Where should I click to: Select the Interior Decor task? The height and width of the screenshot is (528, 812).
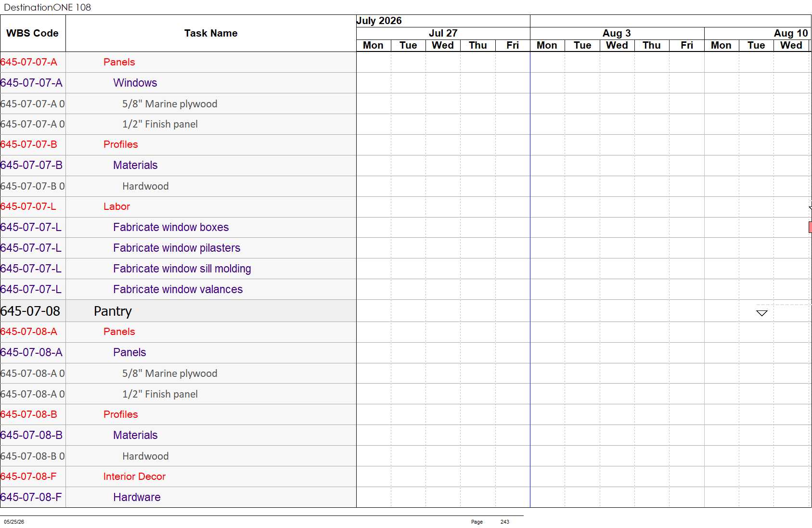click(x=134, y=476)
